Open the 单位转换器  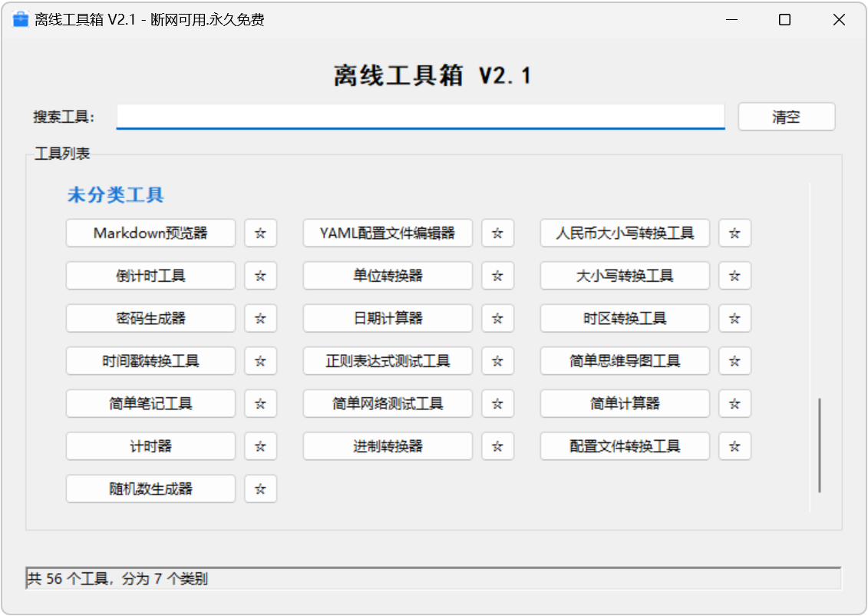388,276
